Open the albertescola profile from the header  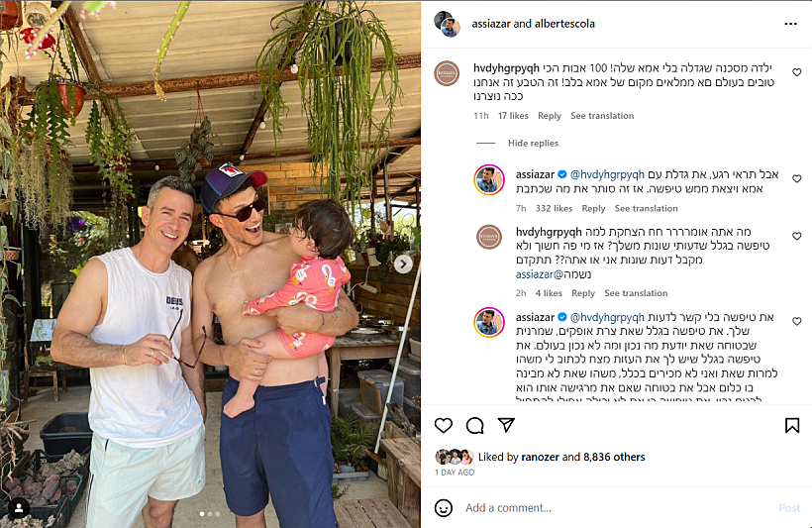pos(564,24)
